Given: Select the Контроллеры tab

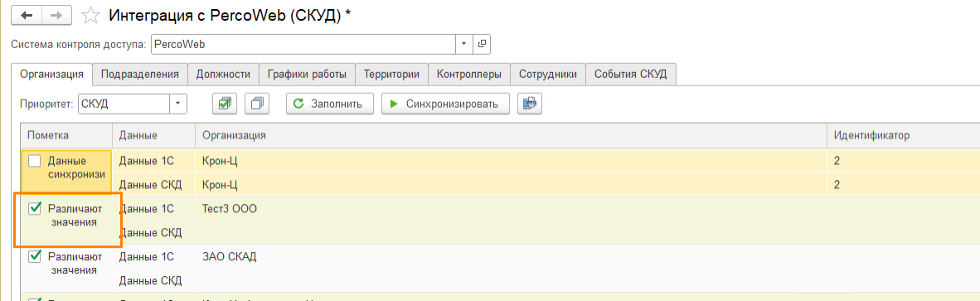Looking at the screenshot, I should point(468,75).
